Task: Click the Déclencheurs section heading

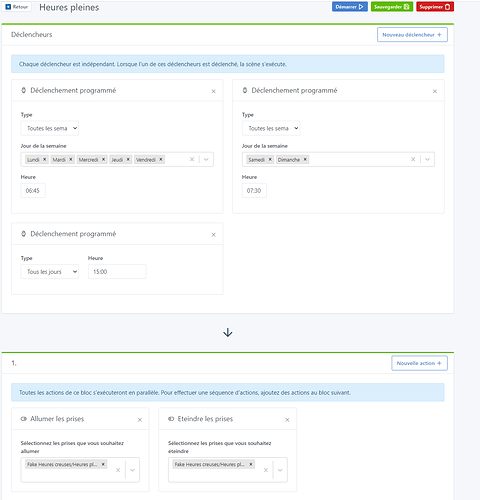Action: click(32, 35)
